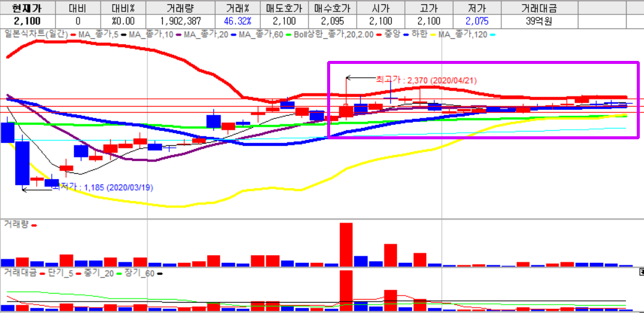The height and width of the screenshot is (313, 644).
Task: Select the blue 2,075 low price value
Action: click(477, 21)
